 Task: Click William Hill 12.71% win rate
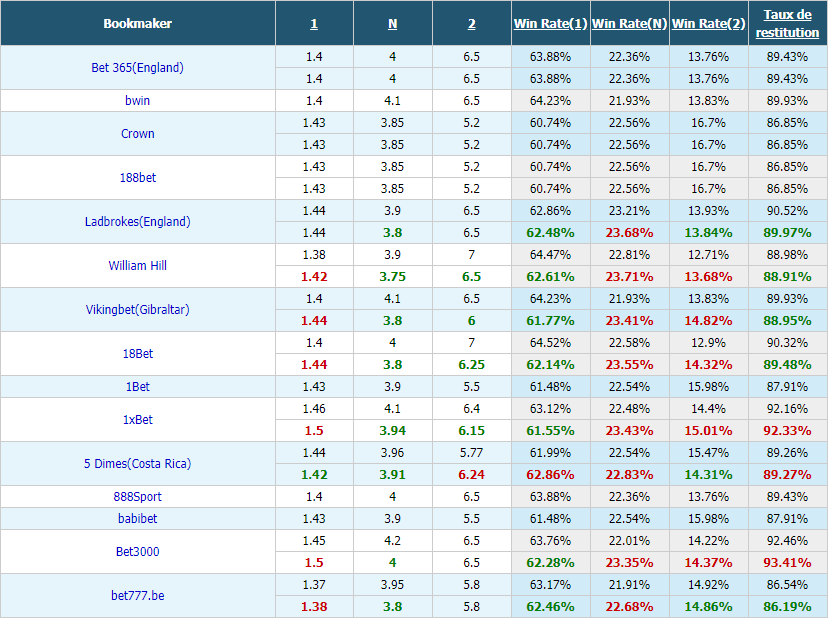coord(708,255)
